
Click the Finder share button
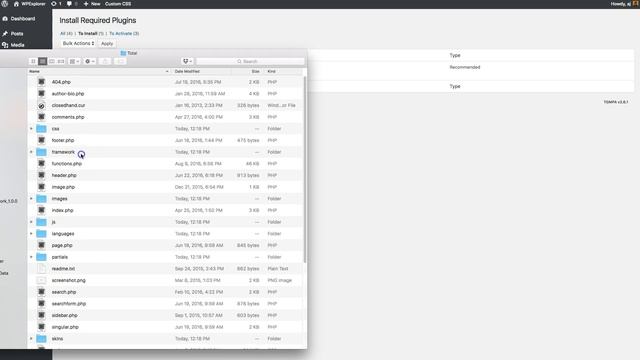[105, 61]
